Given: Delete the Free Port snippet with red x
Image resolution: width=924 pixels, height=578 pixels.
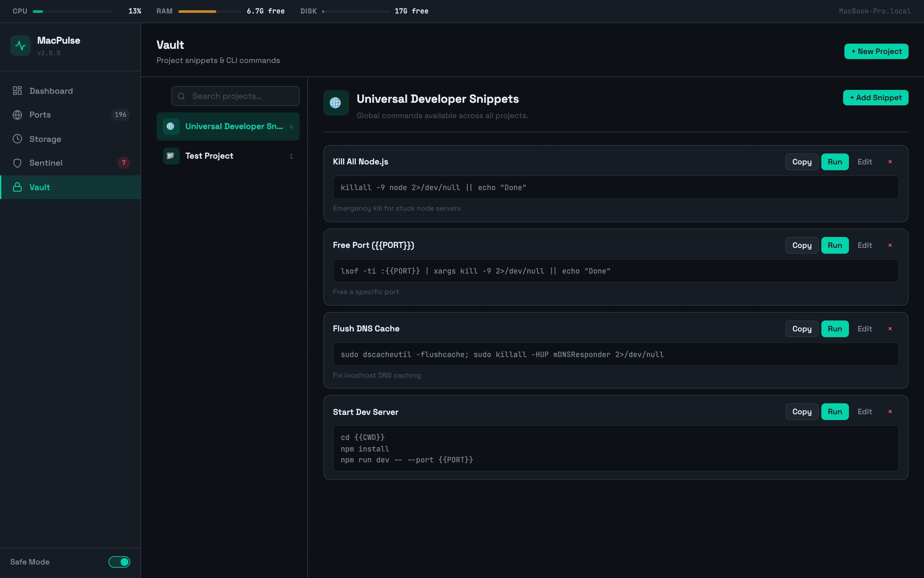Looking at the screenshot, I should click(x=890, y=245).
